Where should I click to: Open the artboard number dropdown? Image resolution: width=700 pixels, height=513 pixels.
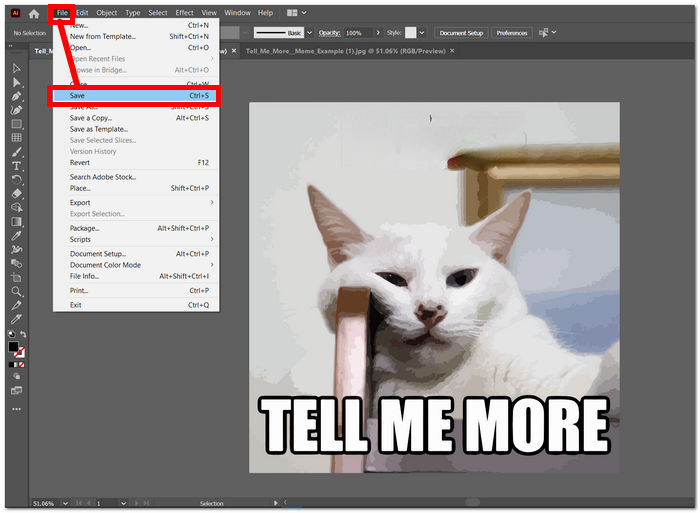[123, 503]
